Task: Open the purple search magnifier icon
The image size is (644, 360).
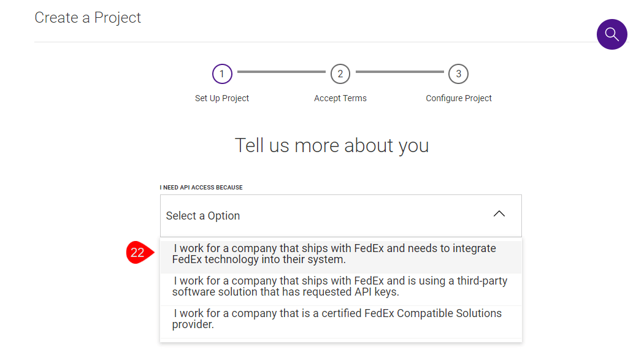Action: pyautogui.click(x=611, y=34)
